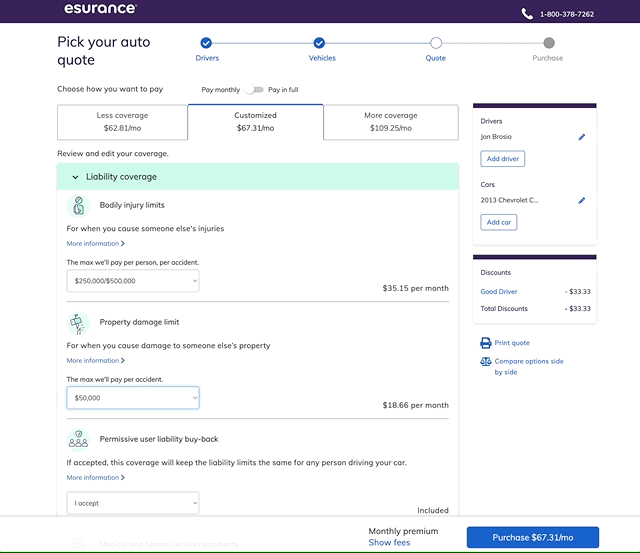Screen dimensions: 640x553
Task: Click the Purchase step gray circle
Action: coord(549,43)
